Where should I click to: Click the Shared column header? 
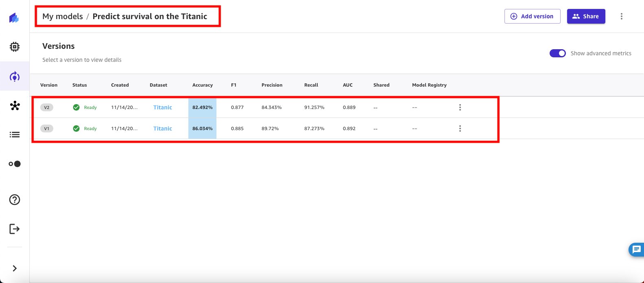(x=381, y=85)
